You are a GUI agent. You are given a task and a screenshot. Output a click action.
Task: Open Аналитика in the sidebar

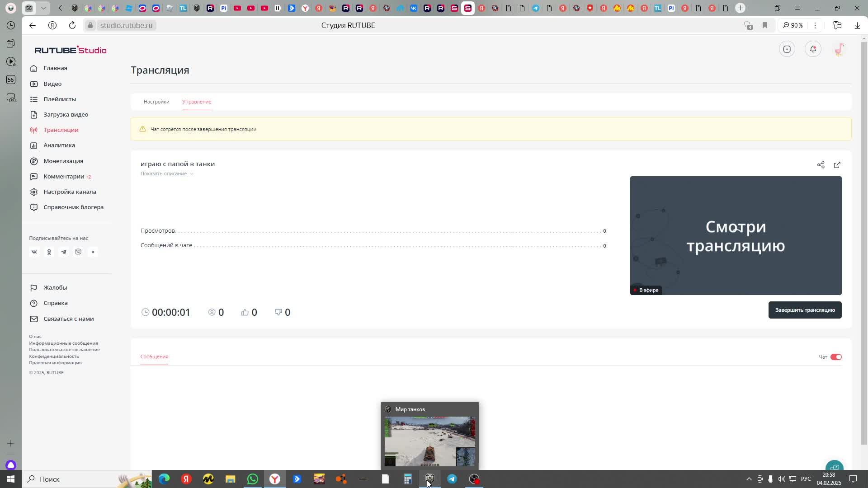pos(59,145)
